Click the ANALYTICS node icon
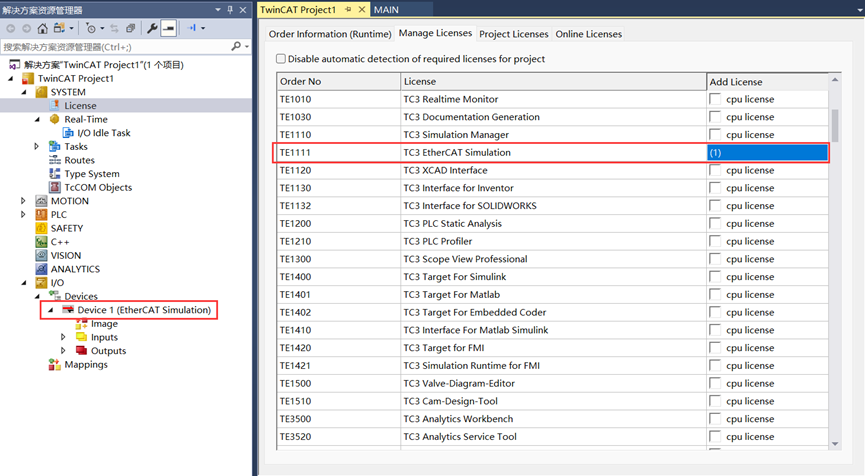 pos(41,269)
